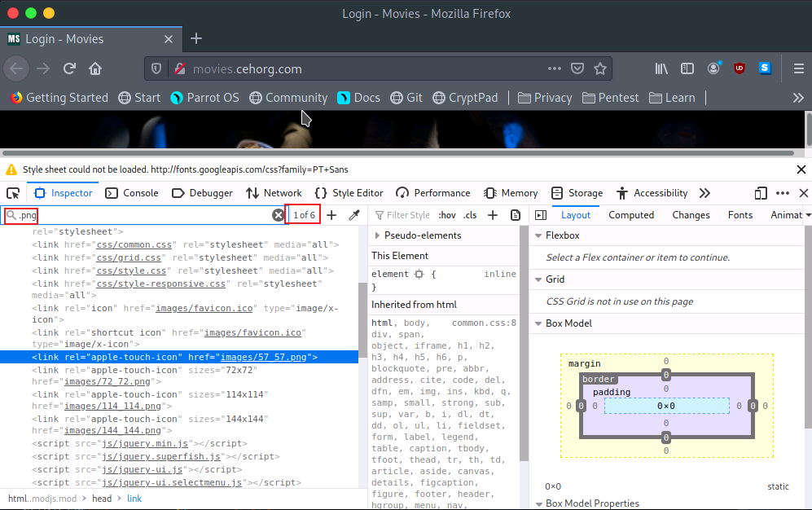812x510 pixels.
Task: Click the element picker icon in DevTools
Action: (x=13, y=193)
